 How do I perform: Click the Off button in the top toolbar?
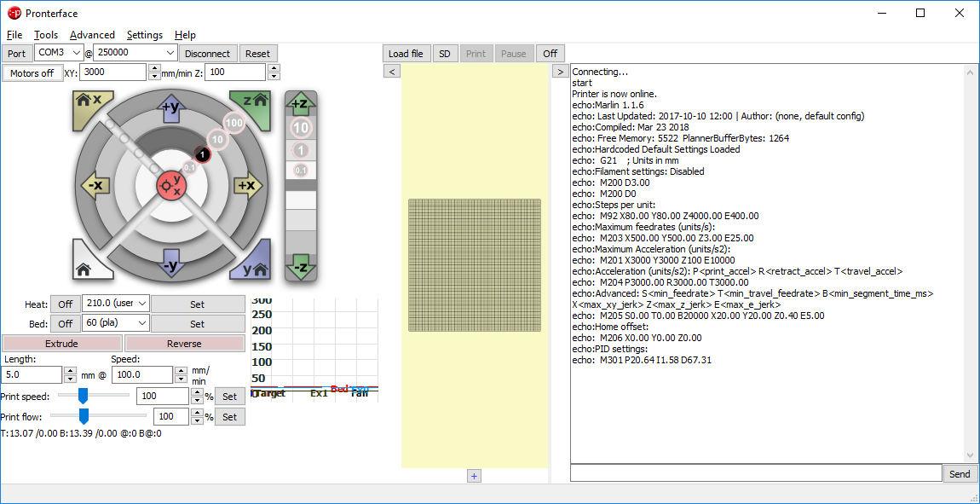pos(550,54)
